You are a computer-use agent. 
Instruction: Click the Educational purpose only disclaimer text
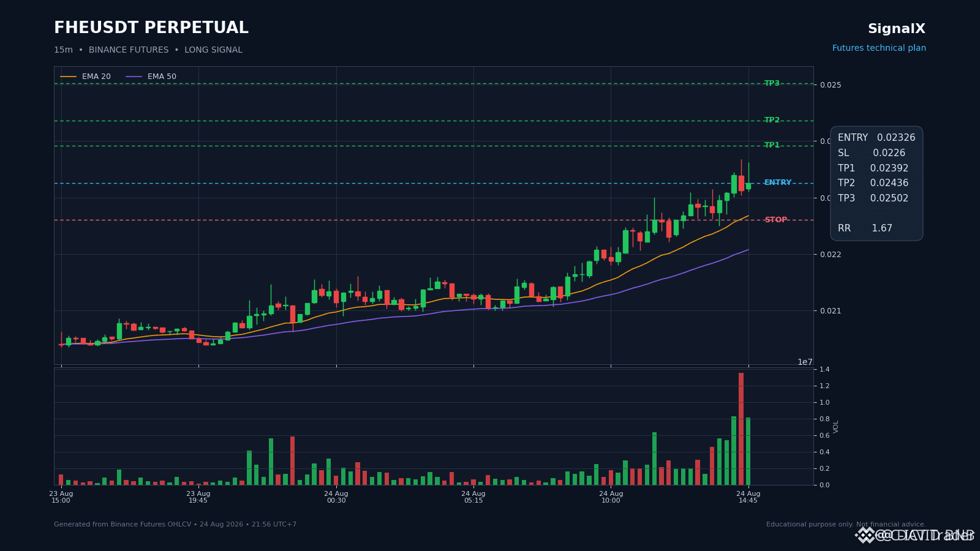(846, 525)
